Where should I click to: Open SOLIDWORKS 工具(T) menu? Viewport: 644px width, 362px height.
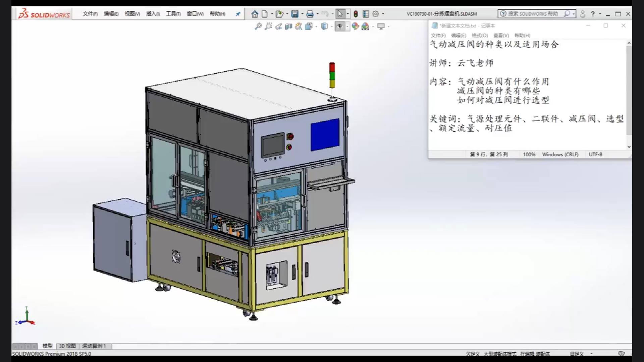173,14
